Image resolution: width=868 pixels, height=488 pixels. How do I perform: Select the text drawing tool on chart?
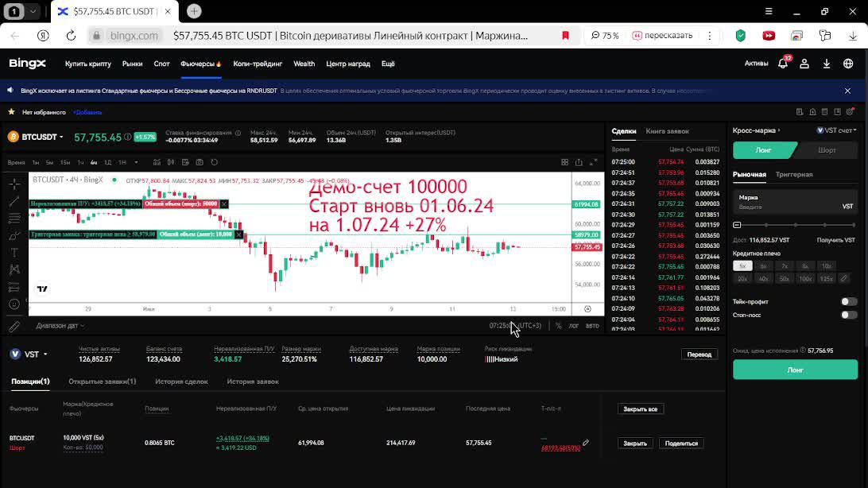(14, 252)
